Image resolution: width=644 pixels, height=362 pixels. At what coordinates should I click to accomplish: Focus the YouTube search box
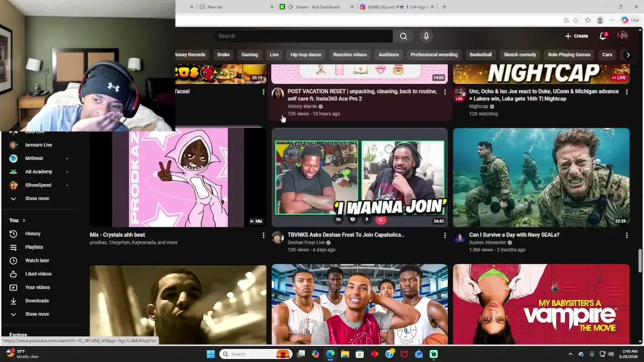tap(303, 36)
